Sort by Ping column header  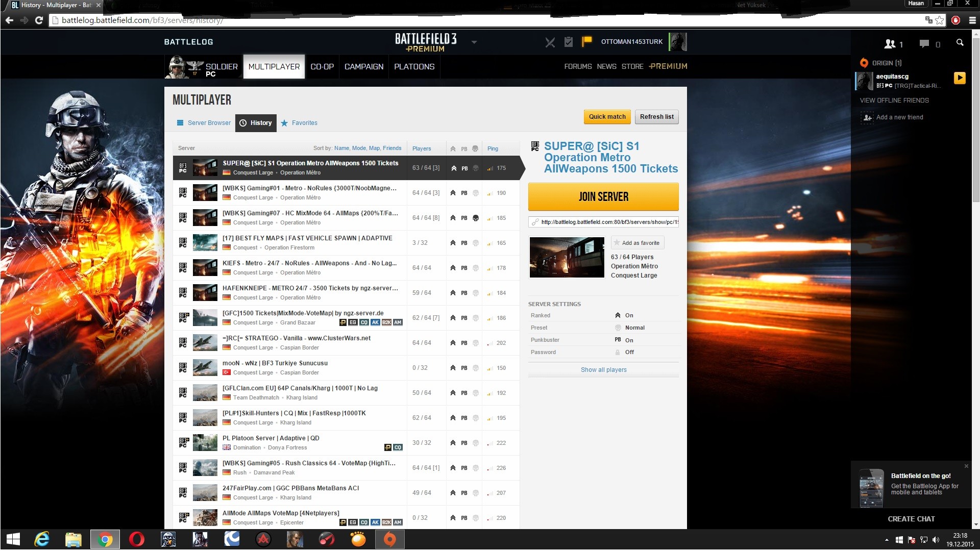(493, 148)
